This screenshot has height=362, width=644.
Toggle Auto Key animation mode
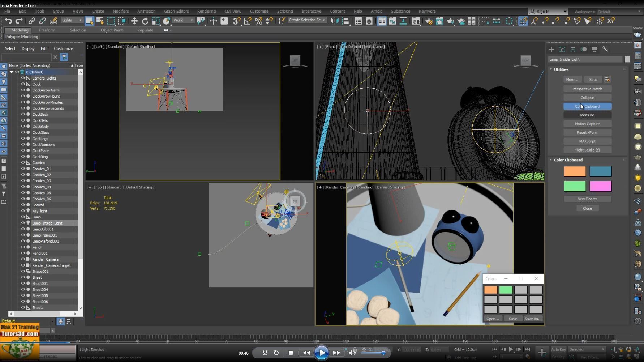pos(558,349)
